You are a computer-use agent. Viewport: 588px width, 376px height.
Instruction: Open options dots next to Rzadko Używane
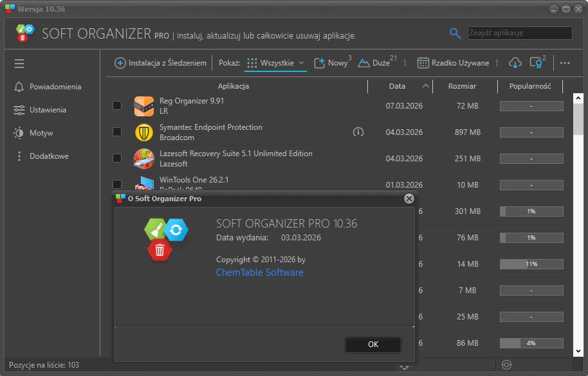497,63
